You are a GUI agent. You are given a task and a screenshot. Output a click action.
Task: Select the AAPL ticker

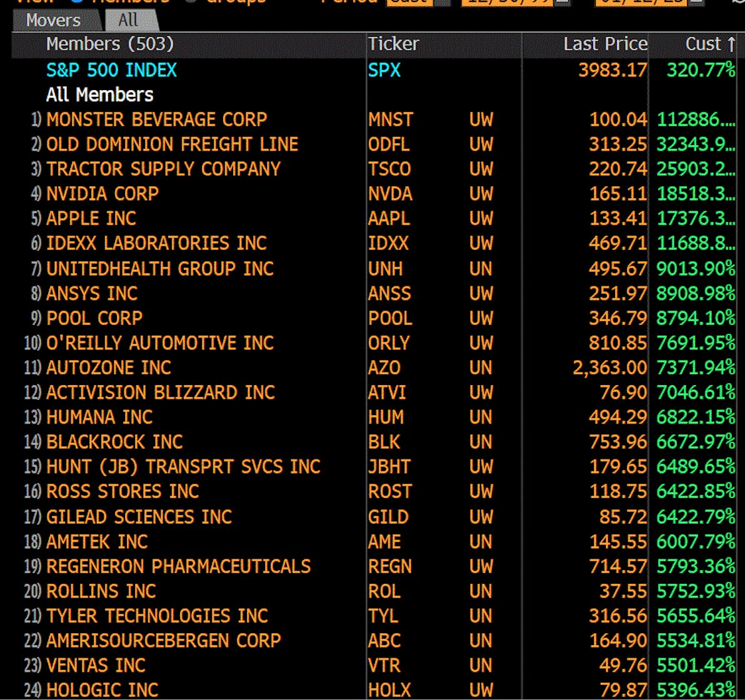(x=389, y=219)
